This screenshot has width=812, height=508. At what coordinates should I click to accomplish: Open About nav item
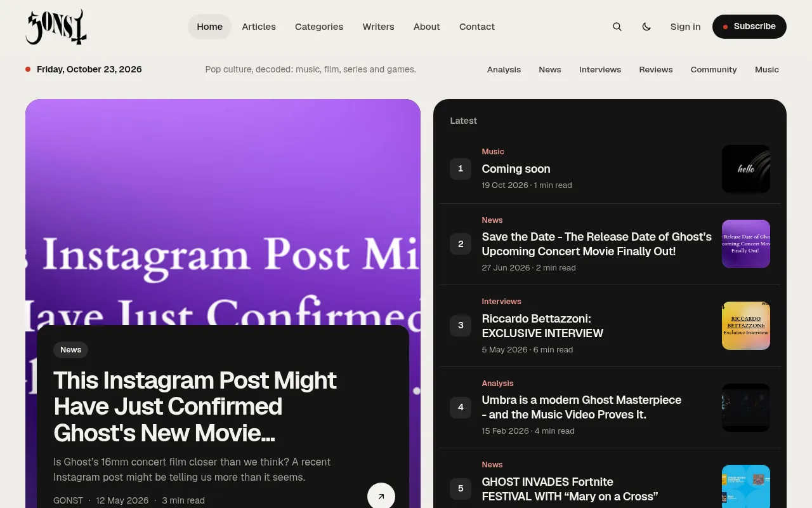point(426,27)
